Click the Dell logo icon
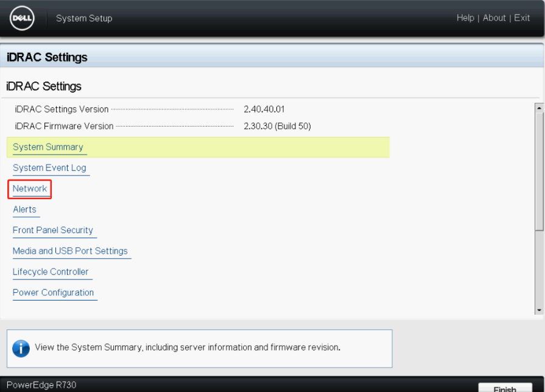This screenshot has width=545, height=392. (22, 18)
